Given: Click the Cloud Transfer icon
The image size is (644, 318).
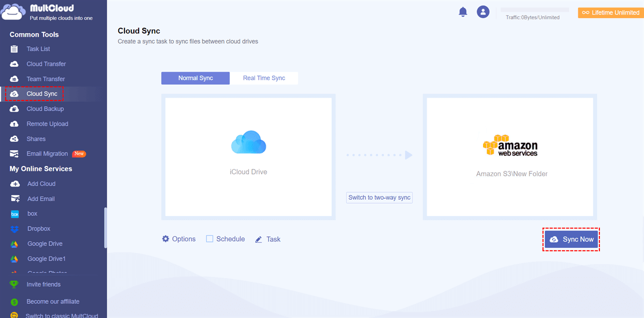Looking at the screenshot, I should tap(14, 64).
